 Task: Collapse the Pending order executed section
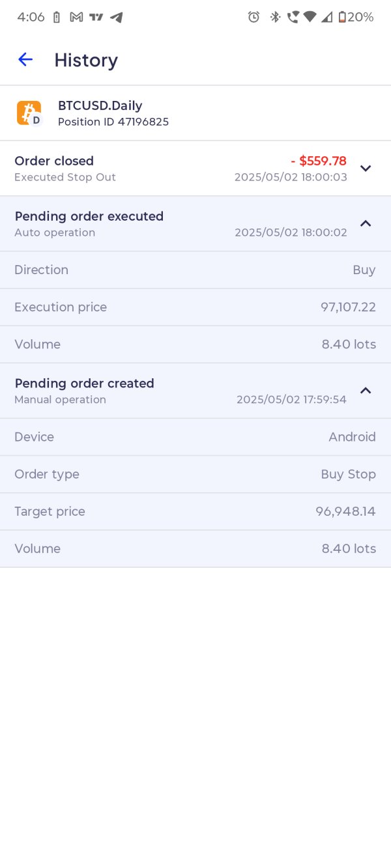tap(366, 223)
